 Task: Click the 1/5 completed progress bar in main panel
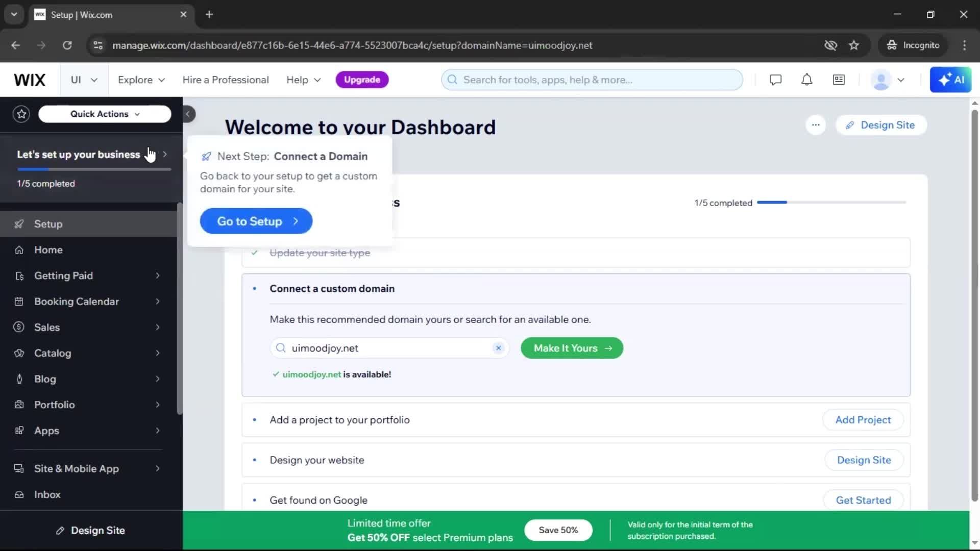pos(831,203)
